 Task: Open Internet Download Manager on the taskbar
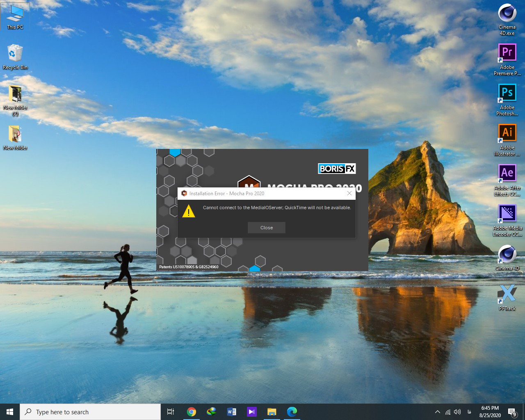[212, 412]
